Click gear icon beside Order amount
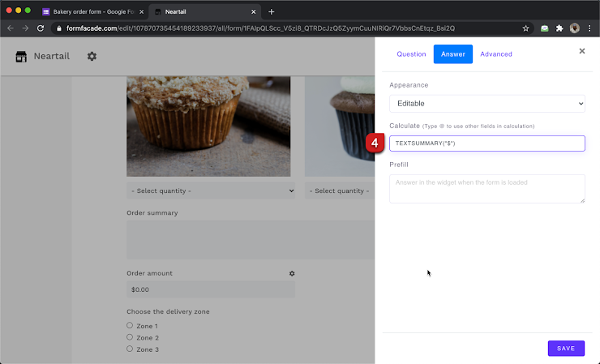Viewport: 600px width, 364px height. click(292, 274)
